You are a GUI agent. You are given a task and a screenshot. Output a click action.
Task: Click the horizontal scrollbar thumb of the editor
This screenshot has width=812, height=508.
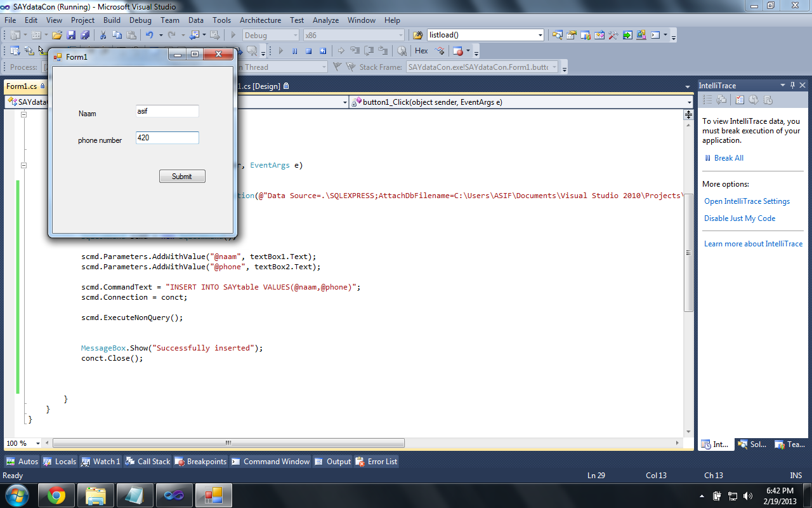point(229,443)
